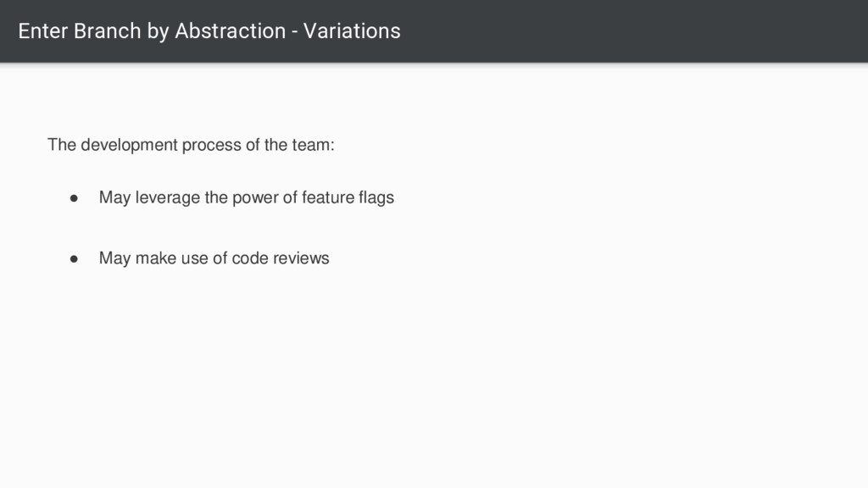Click empty area of dark header bar
The image size is (868, 488).
click(x=637, y=31)
